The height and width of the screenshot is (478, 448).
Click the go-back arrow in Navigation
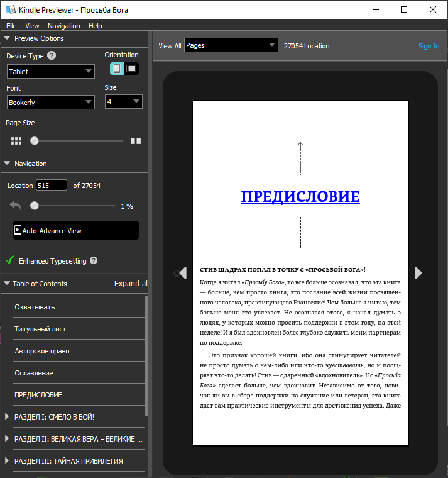point(15,206)
